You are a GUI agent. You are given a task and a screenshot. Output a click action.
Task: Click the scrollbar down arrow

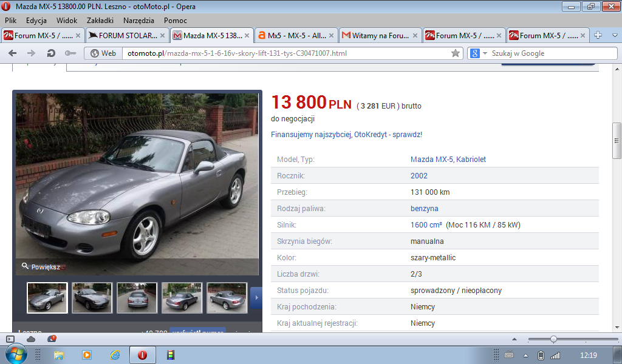point(617,328)
